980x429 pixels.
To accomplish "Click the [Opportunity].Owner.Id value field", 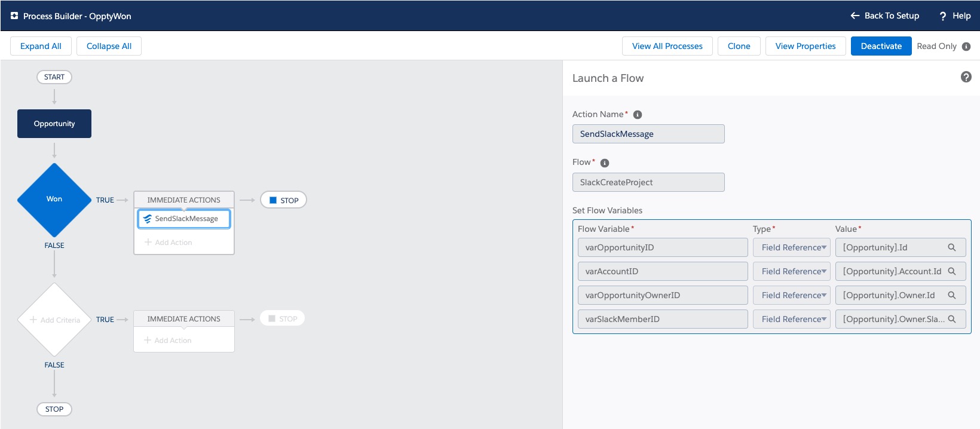I will 901,295.
